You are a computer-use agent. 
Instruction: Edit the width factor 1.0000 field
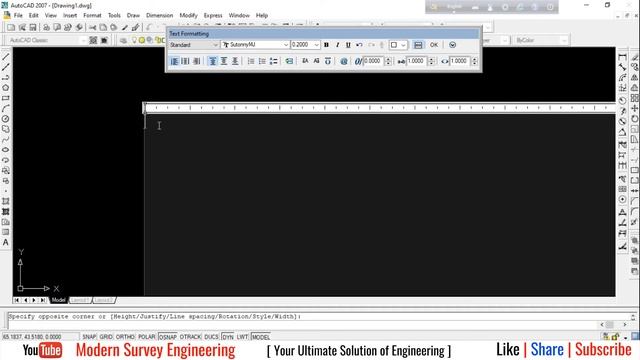click(x=460, y=61)
